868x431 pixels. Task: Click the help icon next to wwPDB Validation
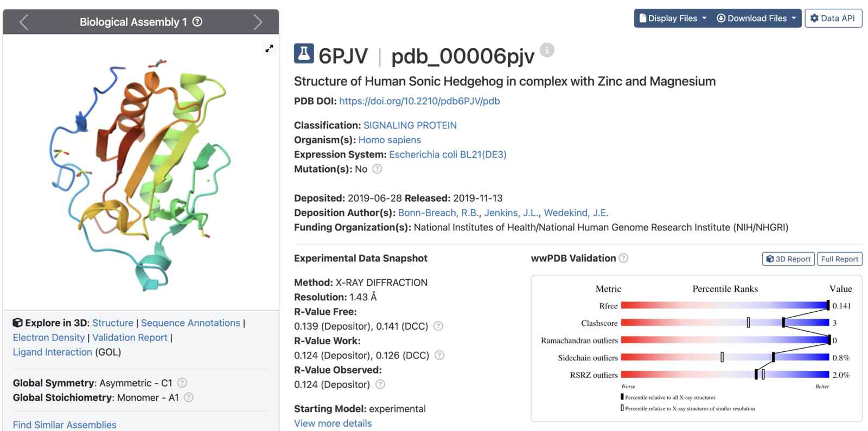tap(623, 258)
